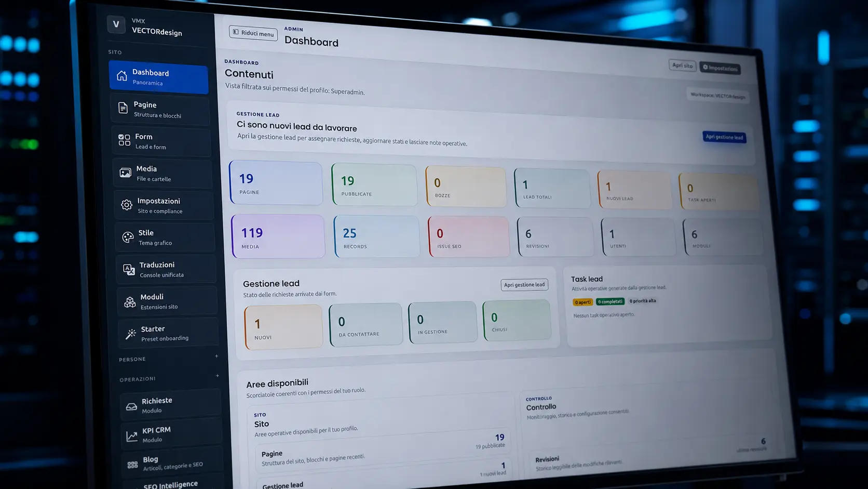Click the 0 priorità alta badge
The image size is (868, 489).
643,301
